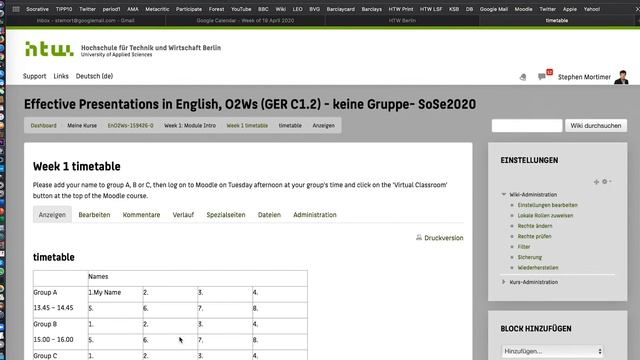Screen dimensions: 640x360
Task: Collapse the Wiki-Administration tree node
Action: pyautogui.click(x=504, y=194)
